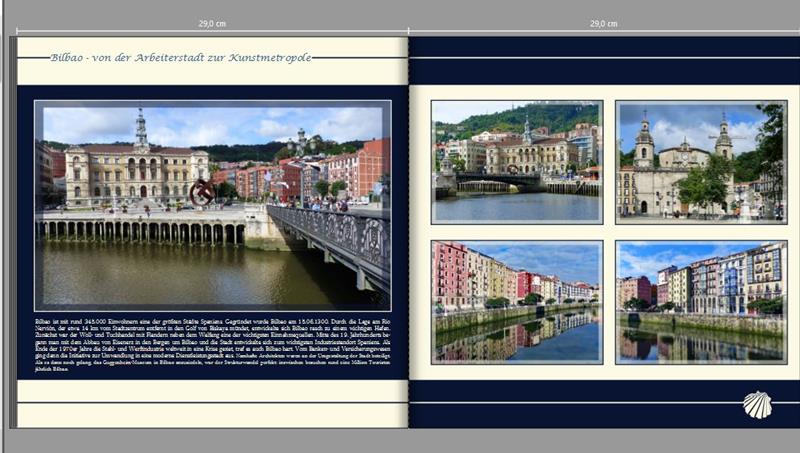Click empty cream header area right of title

click(x=365, y=70)
